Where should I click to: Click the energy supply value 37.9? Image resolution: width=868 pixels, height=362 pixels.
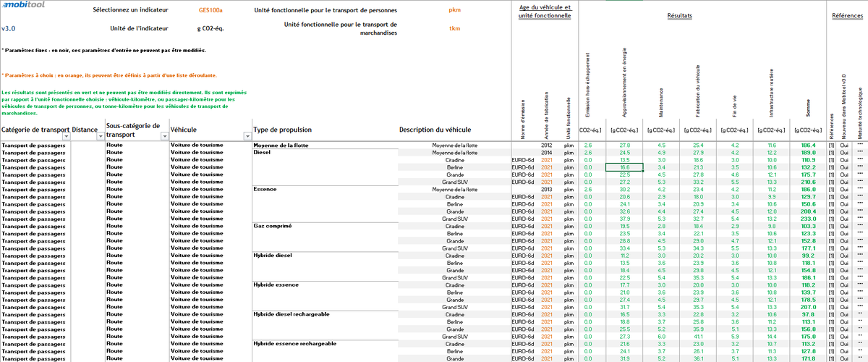click(625, 218)
